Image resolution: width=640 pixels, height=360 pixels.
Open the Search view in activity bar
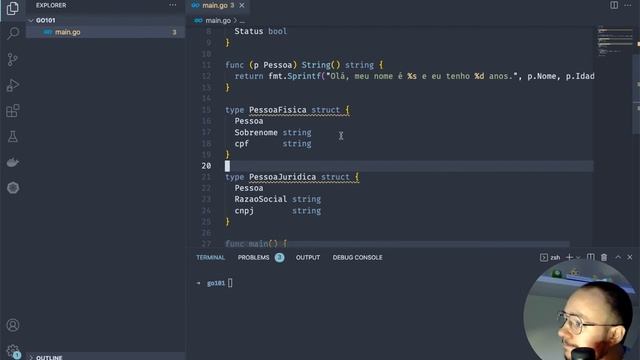13,33
